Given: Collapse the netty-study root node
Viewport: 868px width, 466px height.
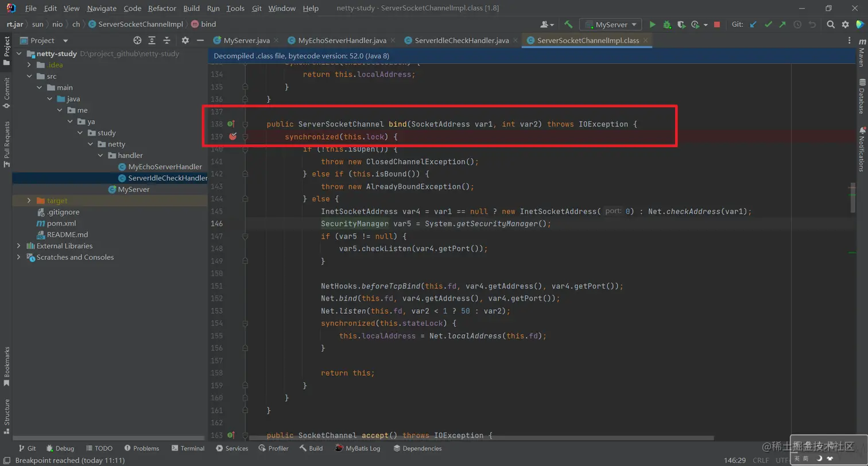Looking at the screenshot, I should tap(19, 53).
